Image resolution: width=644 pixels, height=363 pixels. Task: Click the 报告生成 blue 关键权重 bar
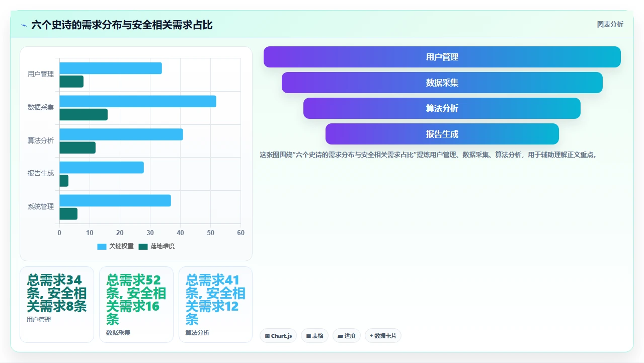[x=102, y=168]
